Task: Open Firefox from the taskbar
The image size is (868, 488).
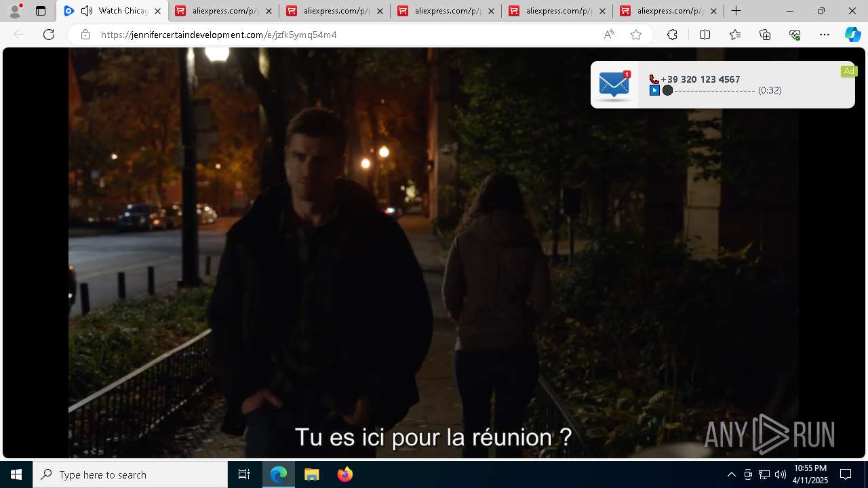Action: (x=345, y=474)
